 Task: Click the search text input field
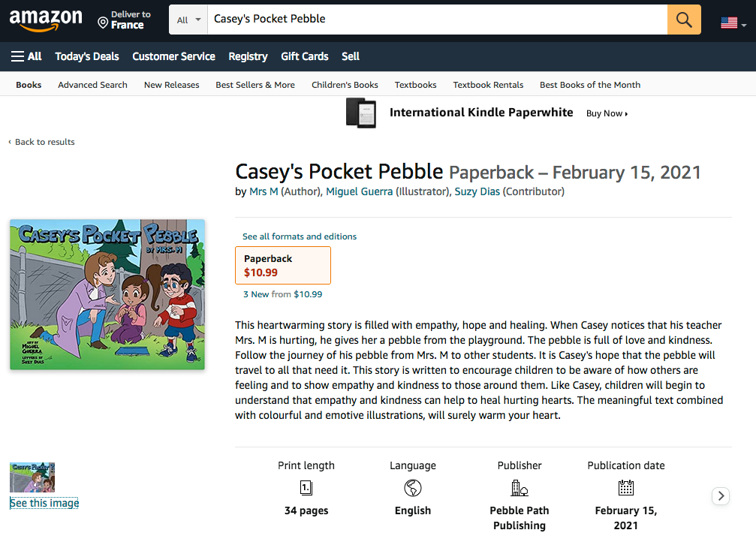435,20
